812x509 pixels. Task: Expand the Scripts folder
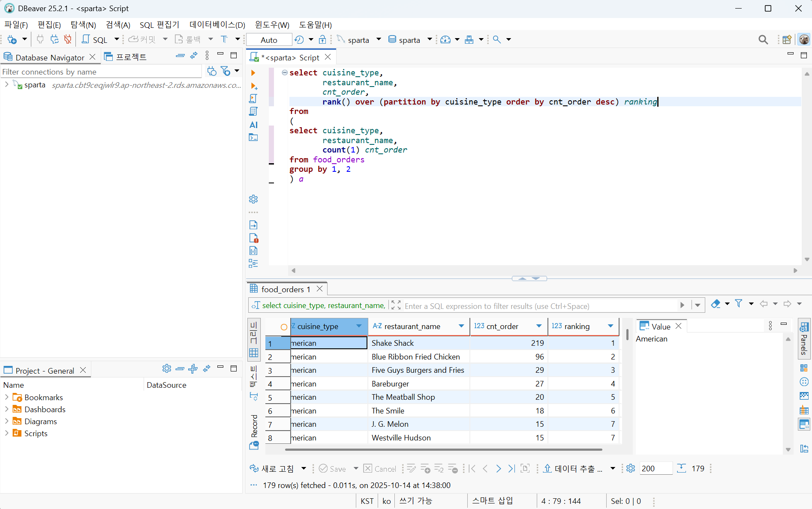[x=6, y=433]
